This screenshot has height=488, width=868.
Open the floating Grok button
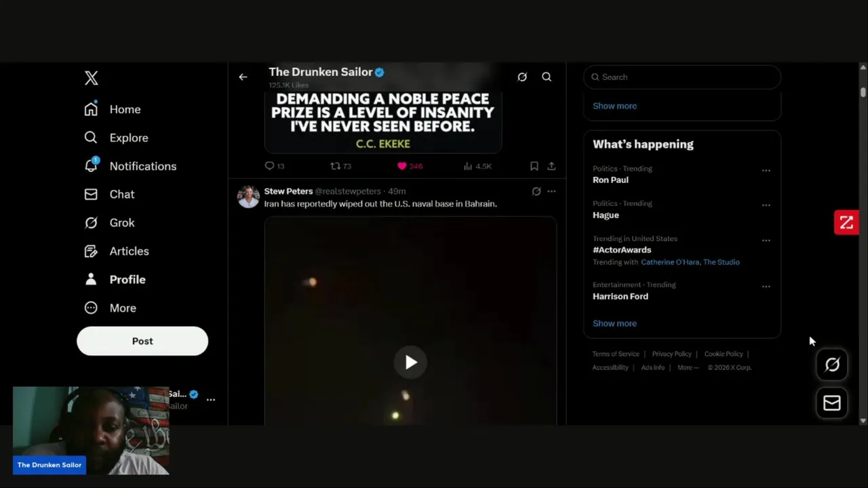click(832, 365)
